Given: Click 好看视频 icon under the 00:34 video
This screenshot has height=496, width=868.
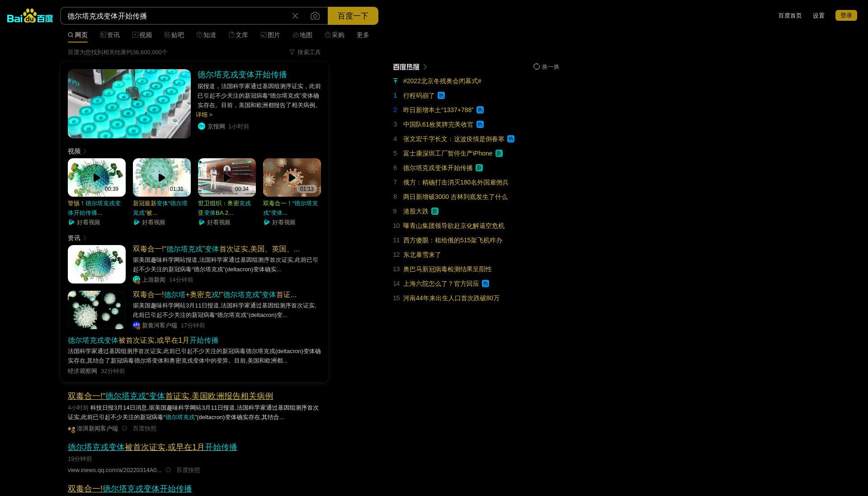Looking at the screenshot, I should 202,222.
